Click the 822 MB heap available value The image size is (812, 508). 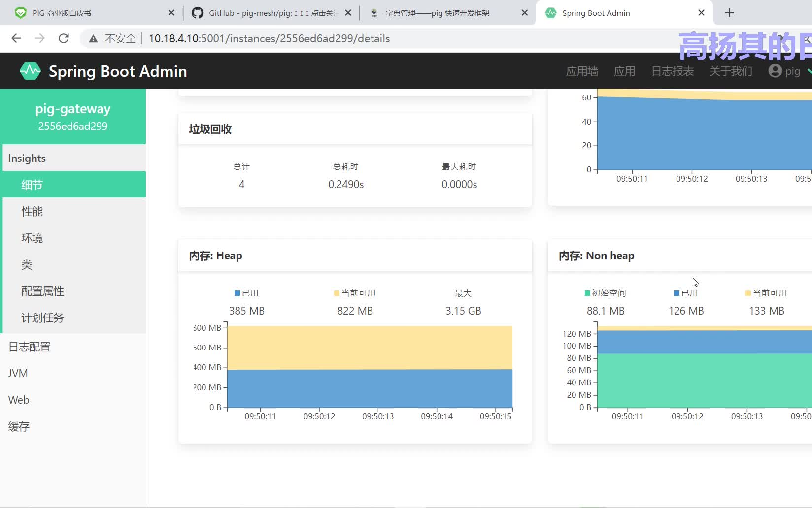pyautogui.click(x=355, y=311)
